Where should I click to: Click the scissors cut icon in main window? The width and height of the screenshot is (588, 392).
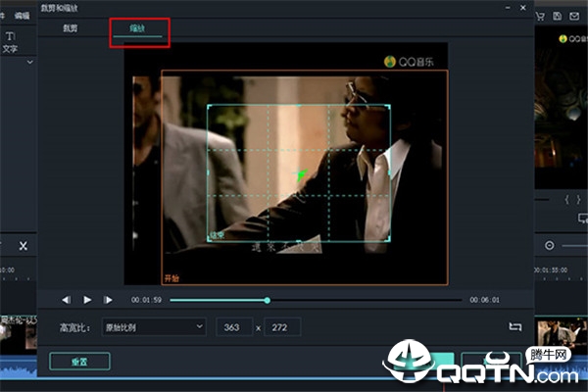pos(24,246)
